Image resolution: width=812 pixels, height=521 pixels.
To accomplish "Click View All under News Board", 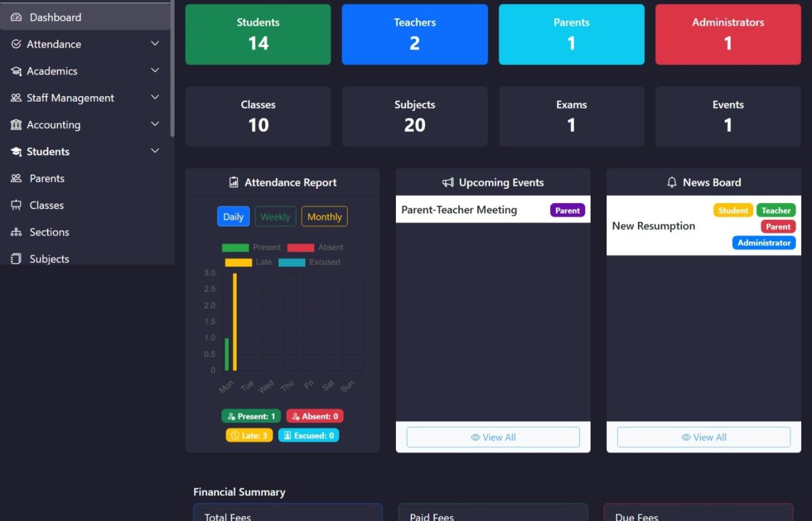I will click(x=704, y=437).
